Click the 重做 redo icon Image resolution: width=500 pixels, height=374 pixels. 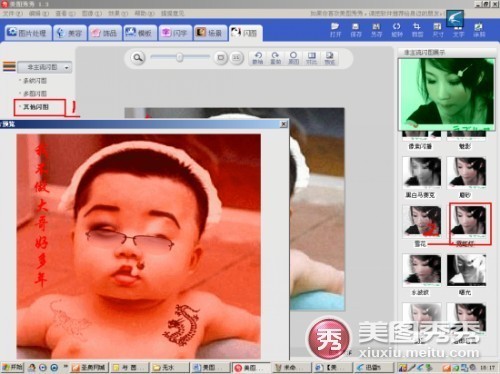275,58
